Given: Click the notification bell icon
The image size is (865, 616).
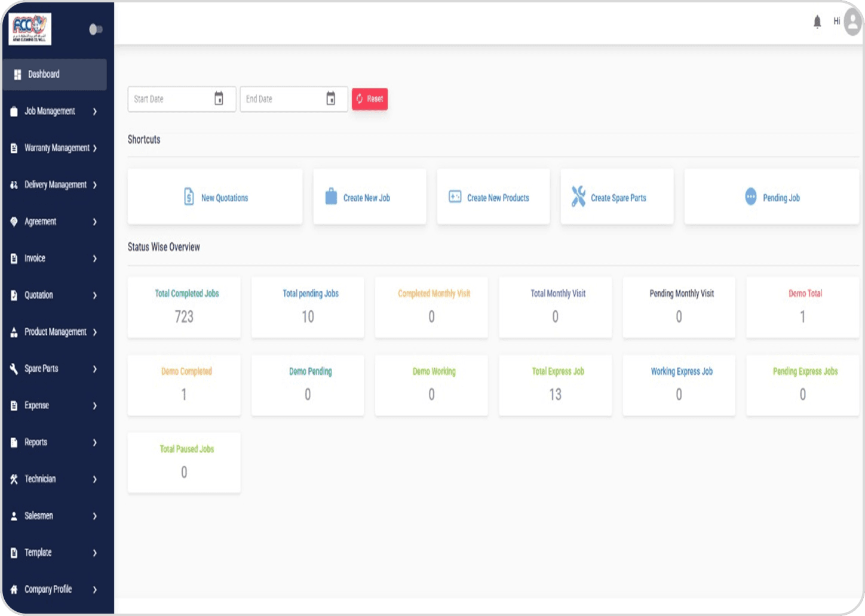Looking at the screenshot, I should [x=817, y=23].
